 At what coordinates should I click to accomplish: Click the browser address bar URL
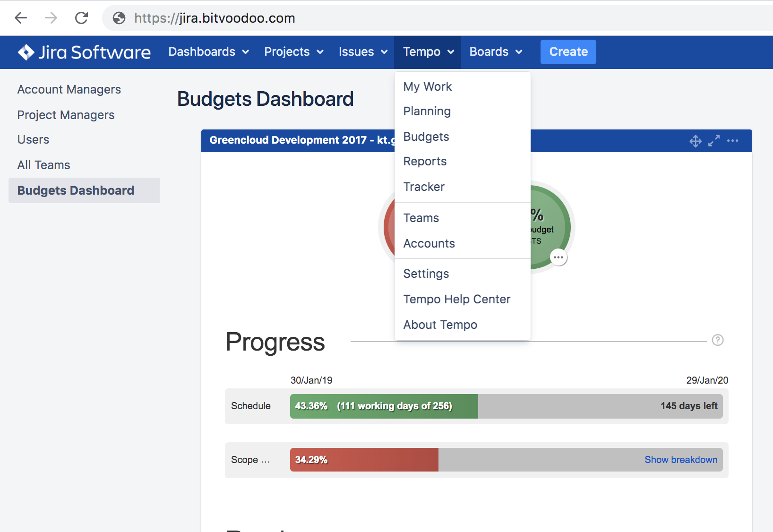pos(215,18)
